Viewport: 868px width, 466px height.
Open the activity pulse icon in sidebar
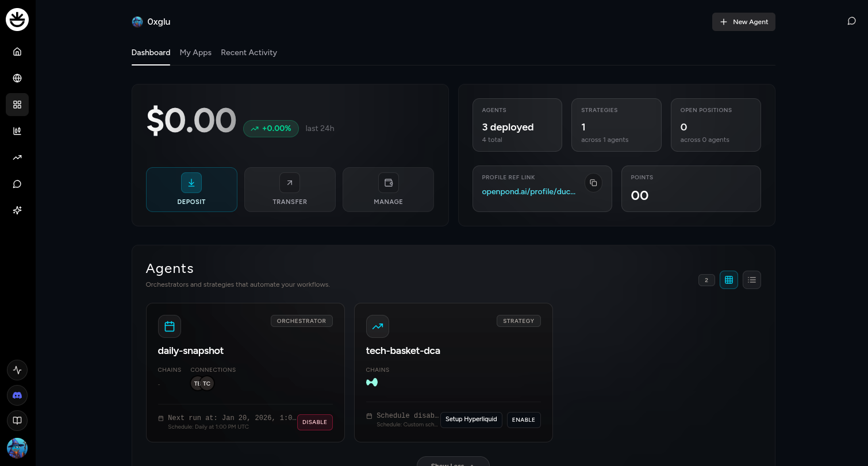(x=17, y=370)
